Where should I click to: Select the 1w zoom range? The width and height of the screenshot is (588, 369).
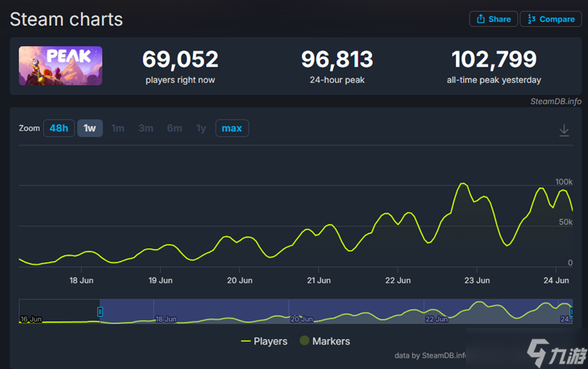90,128
